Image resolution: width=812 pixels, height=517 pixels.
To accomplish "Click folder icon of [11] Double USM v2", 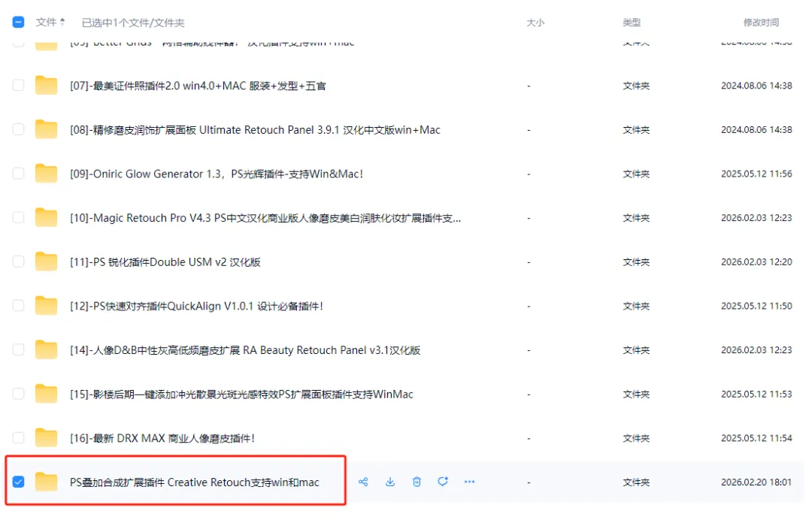I will tap(46, 262).
